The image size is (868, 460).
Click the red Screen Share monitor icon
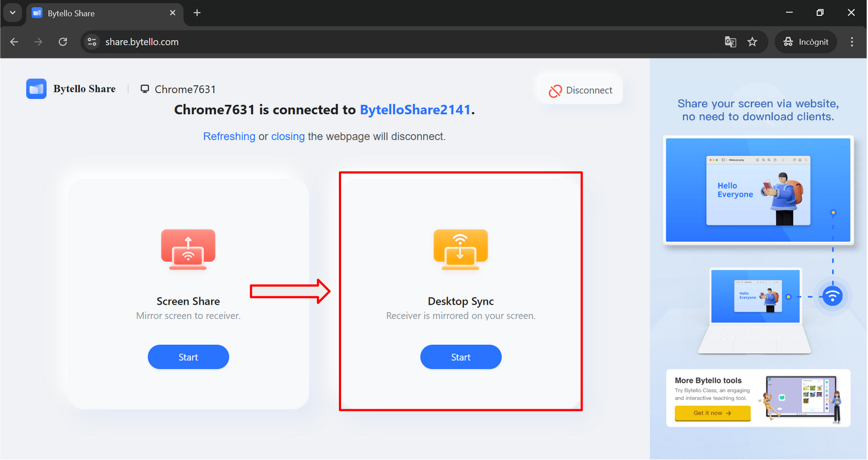pos(188,249)
